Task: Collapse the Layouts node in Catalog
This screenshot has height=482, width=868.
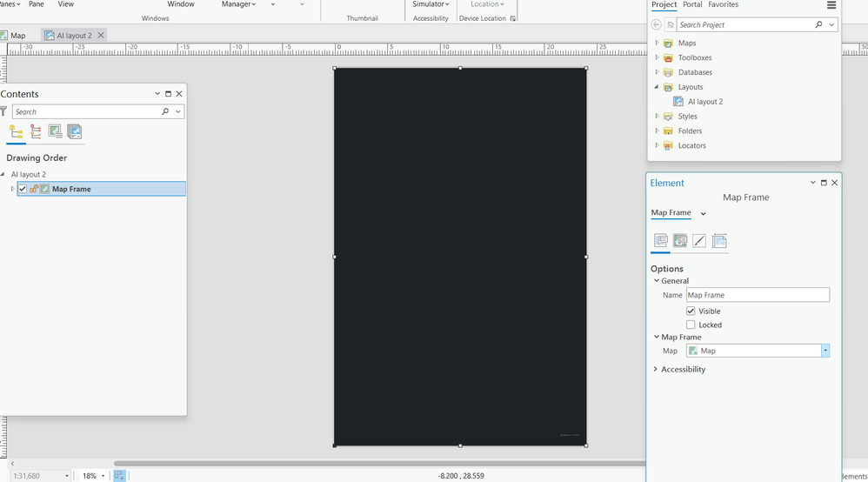Action: pos(657,86)
